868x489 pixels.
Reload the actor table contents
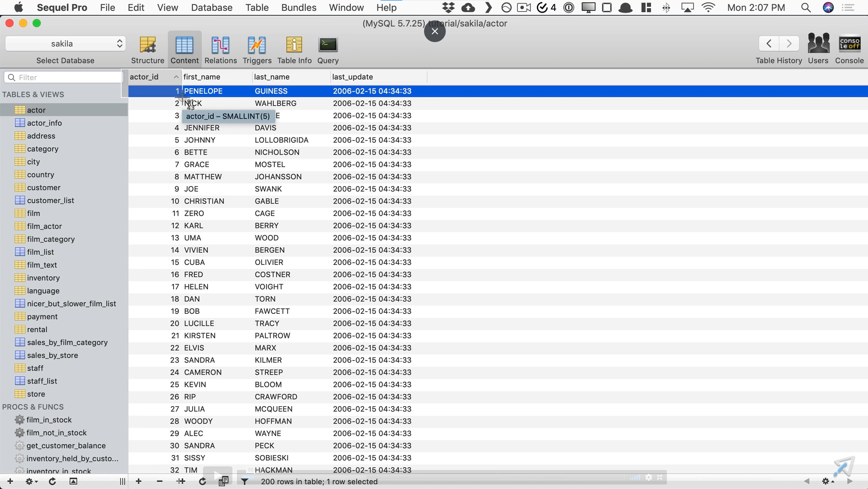(202, 481)
